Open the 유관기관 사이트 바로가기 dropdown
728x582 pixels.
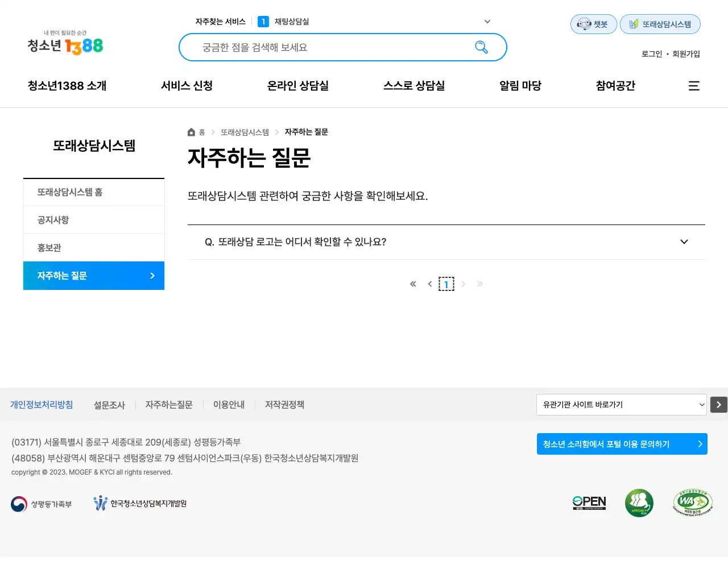click(622, 405)
